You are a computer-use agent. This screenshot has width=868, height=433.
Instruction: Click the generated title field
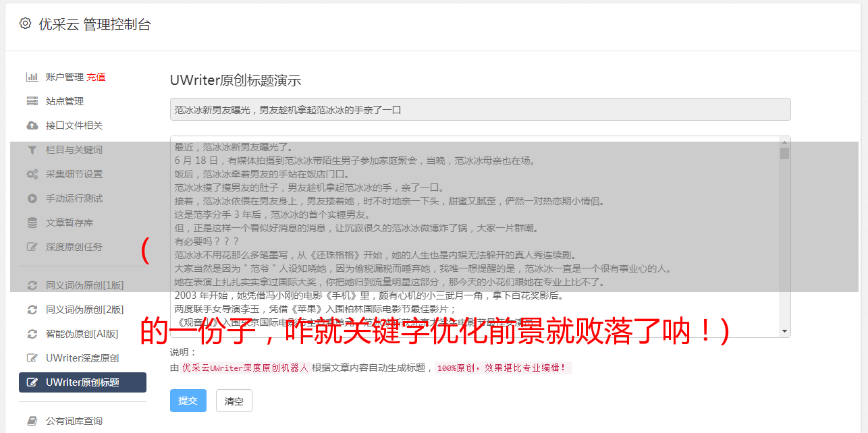click(480, 109)
